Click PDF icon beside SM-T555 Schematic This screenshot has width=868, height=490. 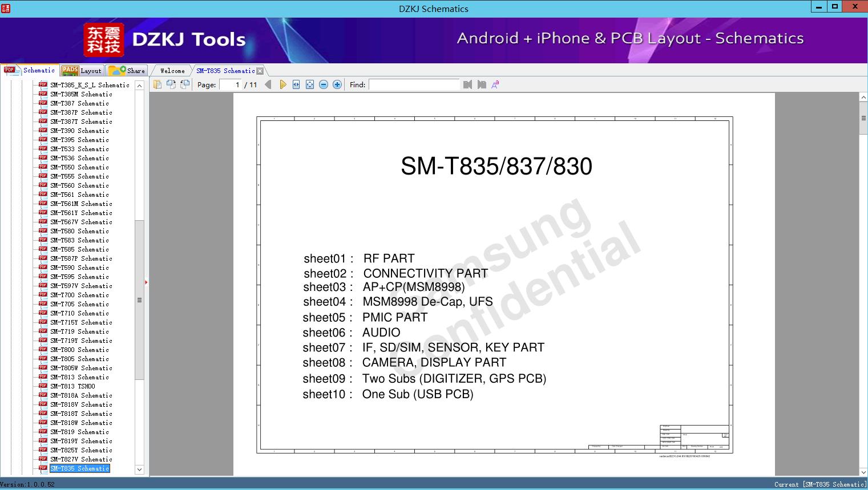point(43,176)
